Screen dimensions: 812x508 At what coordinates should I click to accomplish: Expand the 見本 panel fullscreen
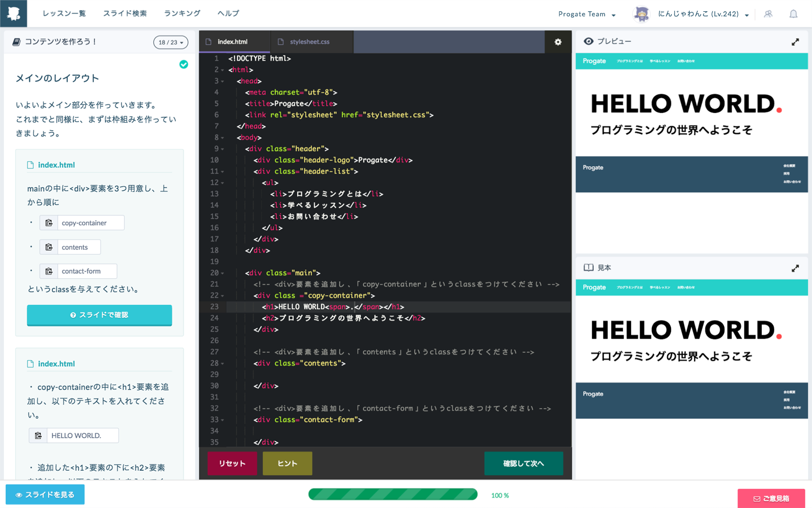point(795,268)
